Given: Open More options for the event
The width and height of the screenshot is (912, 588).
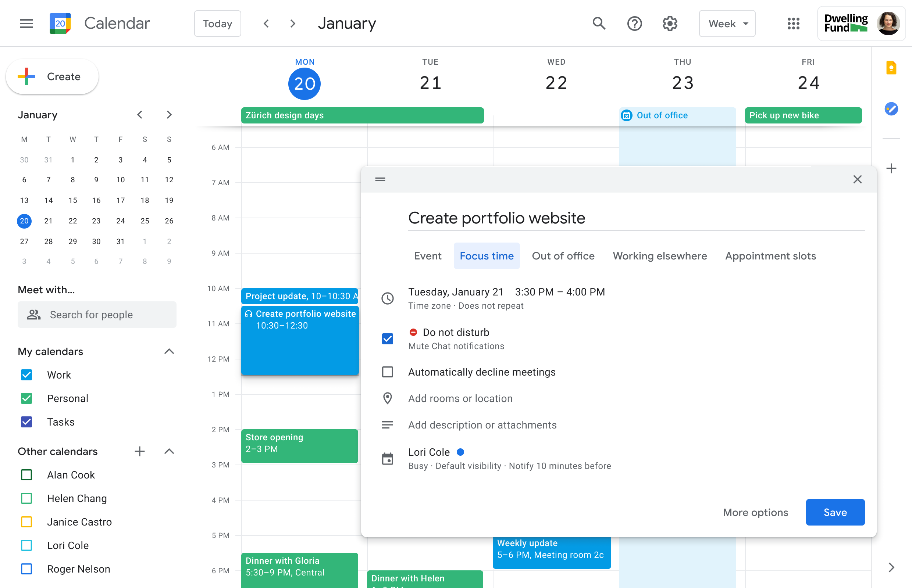Looking at the screenshot, I should point(755,512).
